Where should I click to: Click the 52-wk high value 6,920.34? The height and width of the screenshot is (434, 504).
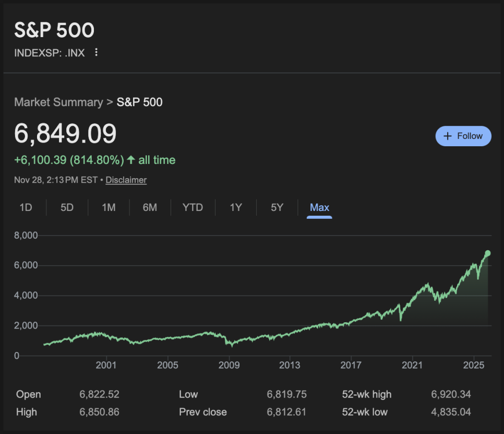451,394
